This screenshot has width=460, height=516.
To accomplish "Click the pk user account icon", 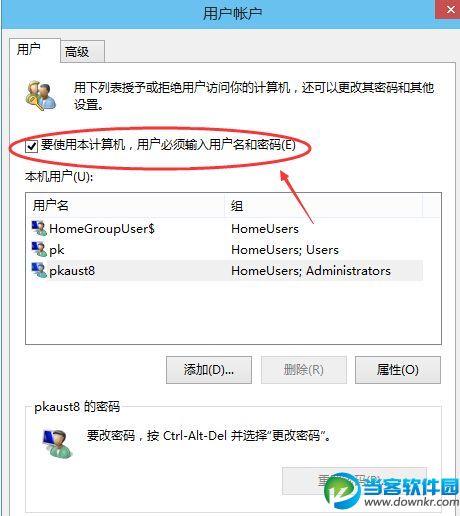I will click(x=39, y=249).
